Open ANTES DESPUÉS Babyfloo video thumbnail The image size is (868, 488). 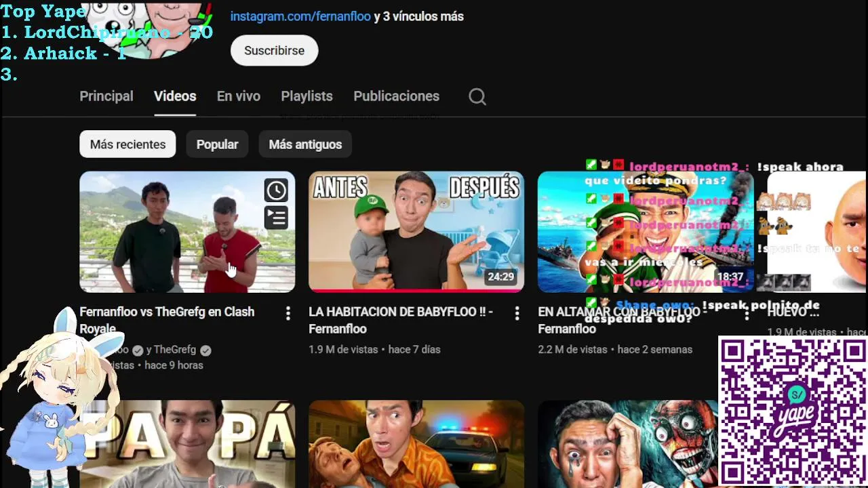coord(416,232)
